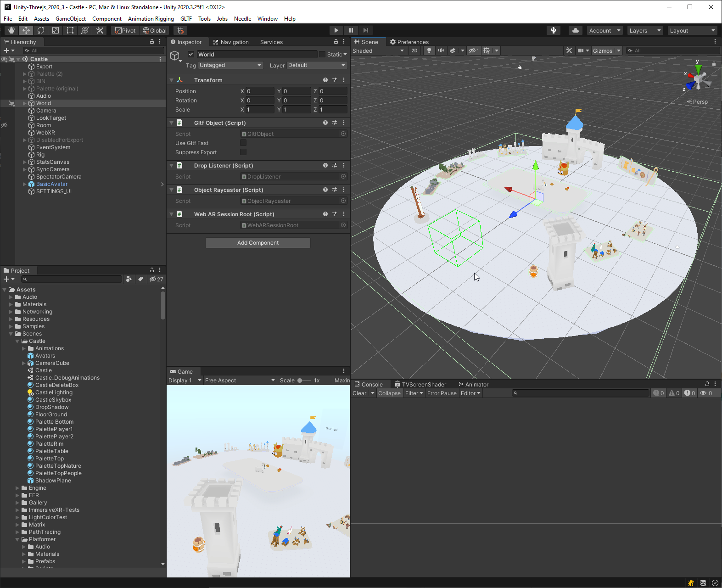722x588 pixels.
Task: Select the Scale tool
Action: [x=56, y=30]
